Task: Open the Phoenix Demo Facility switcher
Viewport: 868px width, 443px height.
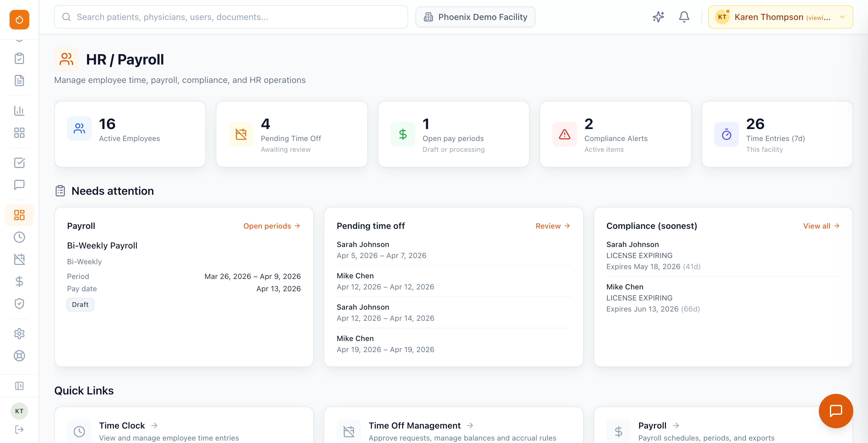Action: (475, 17)
